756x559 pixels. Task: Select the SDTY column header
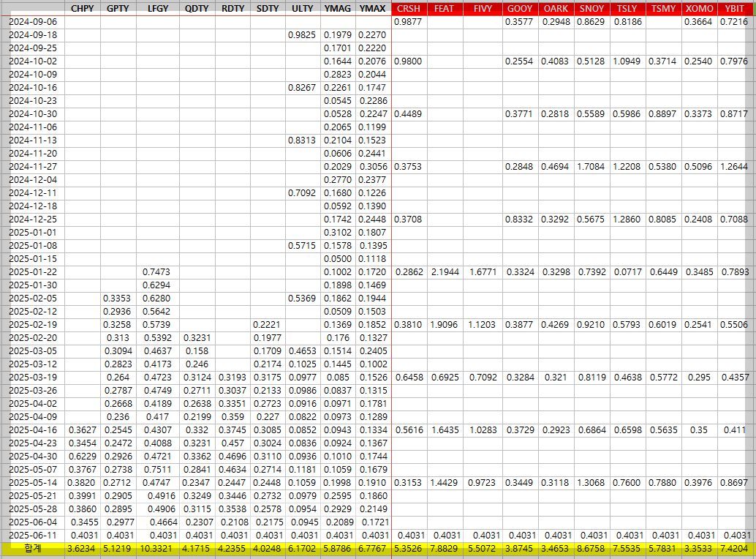[268, 8]
